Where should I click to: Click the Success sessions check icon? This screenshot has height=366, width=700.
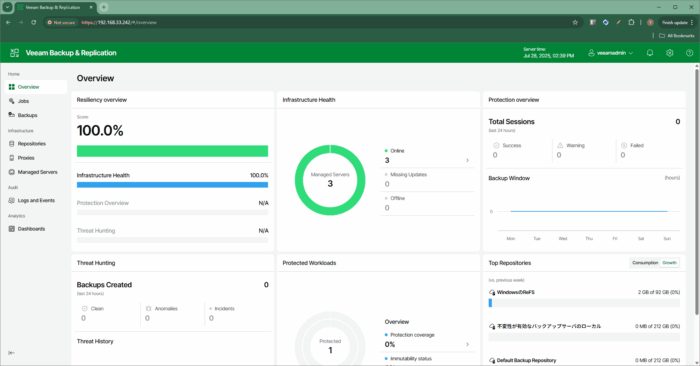[x=496, y=146]
